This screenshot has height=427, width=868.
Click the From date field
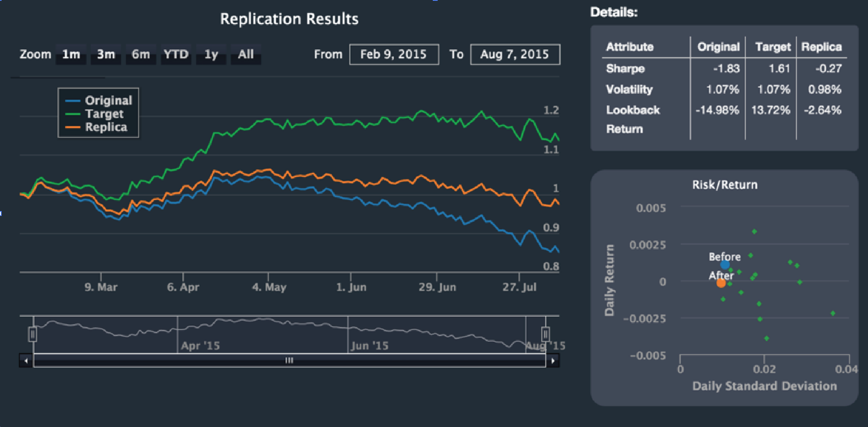pyautogui.click(x=394, y=55)
